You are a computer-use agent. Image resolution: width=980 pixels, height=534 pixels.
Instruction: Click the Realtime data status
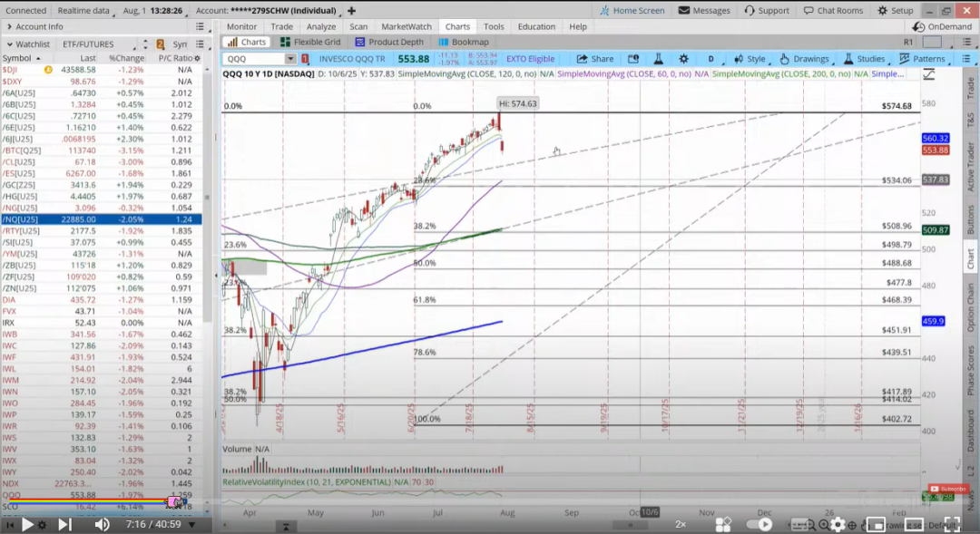[83, 11]
